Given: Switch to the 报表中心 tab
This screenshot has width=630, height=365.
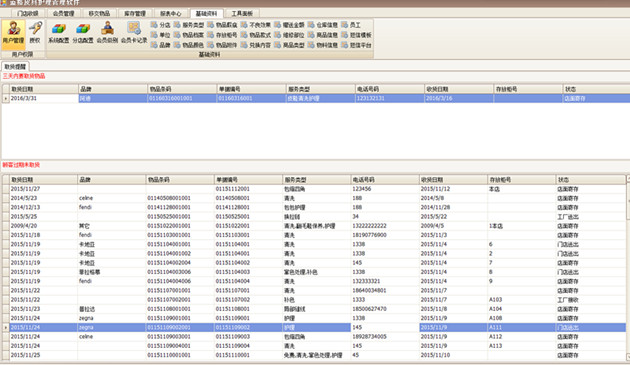Looking at the screenshot, I should click(x=170, y=13).
